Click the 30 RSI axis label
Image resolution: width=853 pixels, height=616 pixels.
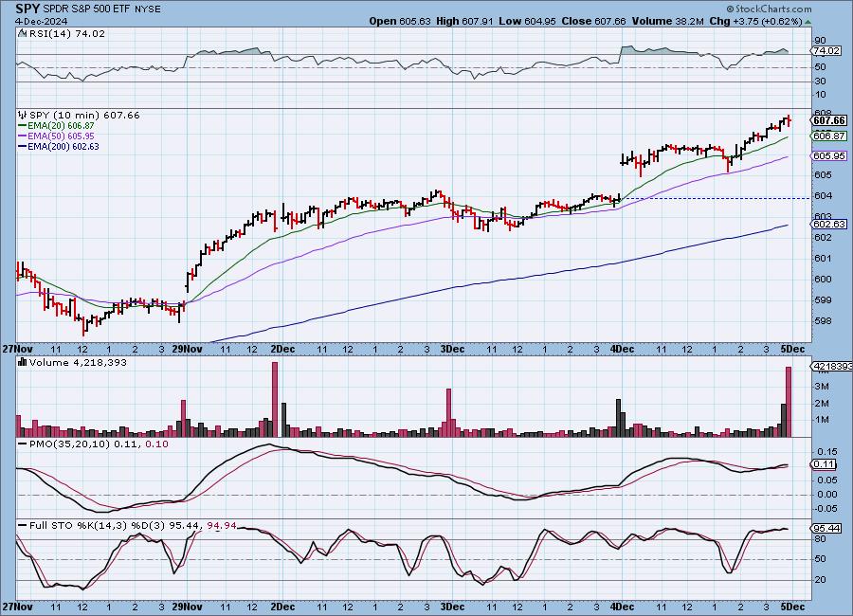pyautogui.click(x=821, y=82)
